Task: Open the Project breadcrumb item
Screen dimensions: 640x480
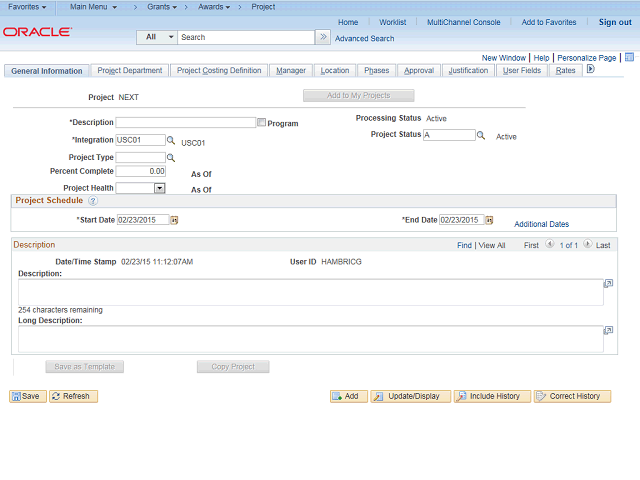Action: pos(263,7)
